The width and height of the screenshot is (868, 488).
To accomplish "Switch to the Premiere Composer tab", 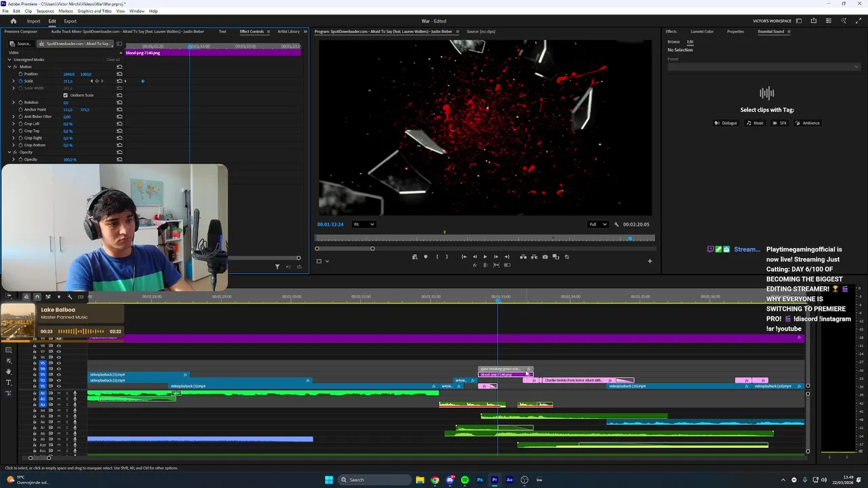I will pos(21,31).
